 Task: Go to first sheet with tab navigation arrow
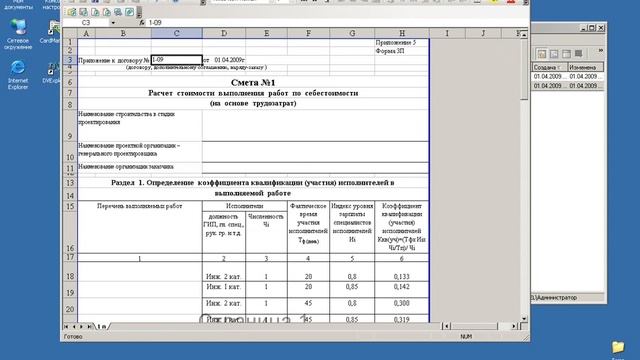point(66,327)
